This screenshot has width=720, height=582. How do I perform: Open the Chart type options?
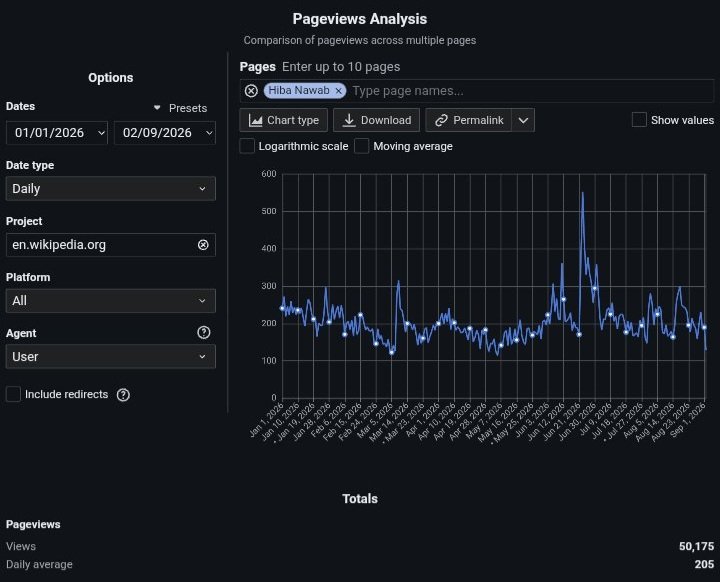283,120
